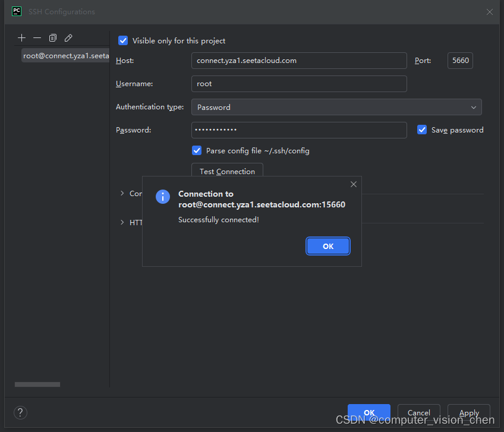Select root@connect.yza1.seeta entry in list
Screen dimensions: 504x432
[65, 56]
